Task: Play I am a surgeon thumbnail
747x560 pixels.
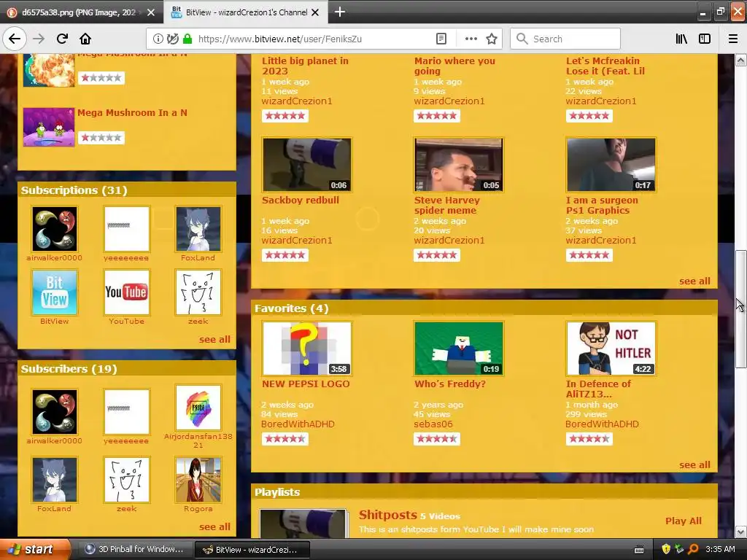Action: click(611, 165)
